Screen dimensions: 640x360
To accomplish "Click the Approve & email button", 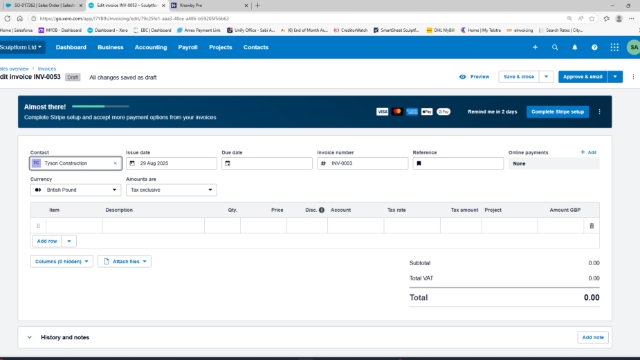I will pos(583,77).
